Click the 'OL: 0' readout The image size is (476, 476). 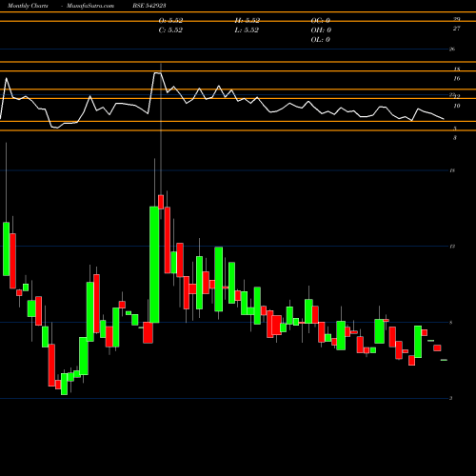[321, 40]
